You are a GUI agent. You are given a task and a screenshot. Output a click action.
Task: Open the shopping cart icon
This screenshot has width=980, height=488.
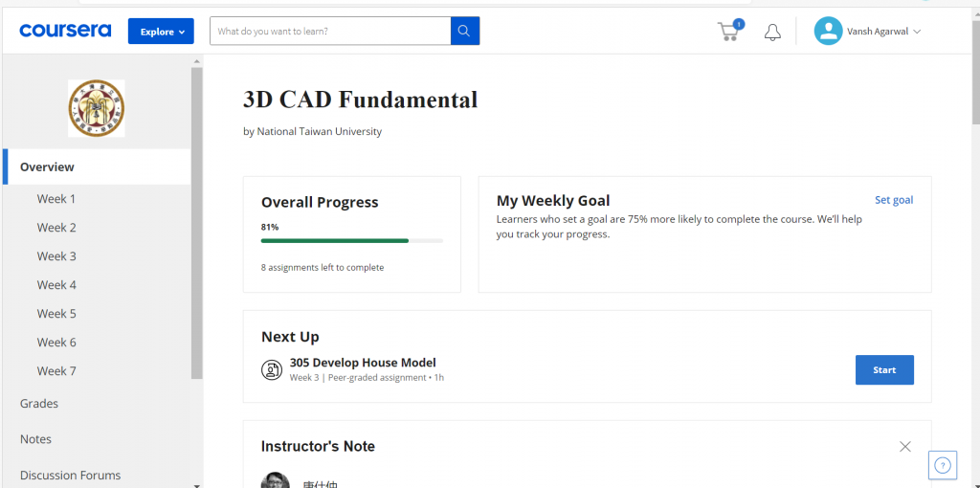730,31
